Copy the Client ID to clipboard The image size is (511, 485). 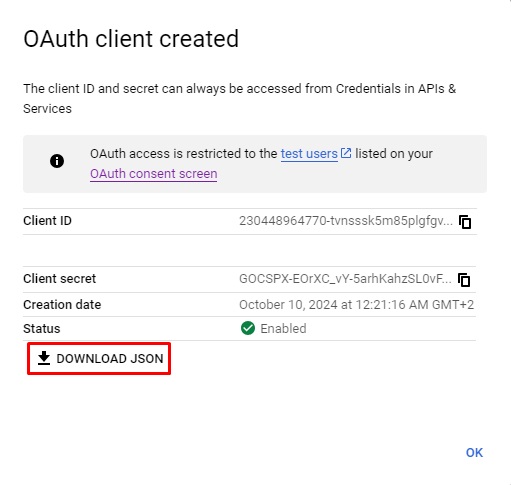(465, 222)
